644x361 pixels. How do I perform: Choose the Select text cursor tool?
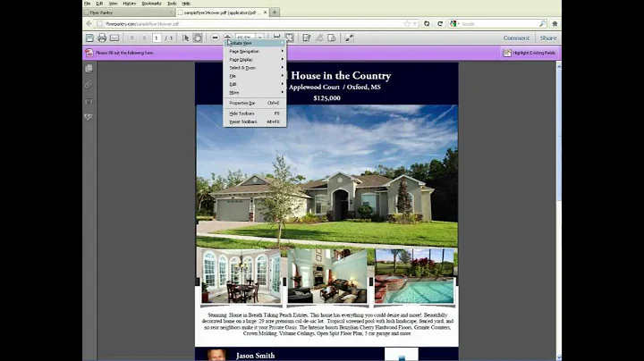coord(185,38)
